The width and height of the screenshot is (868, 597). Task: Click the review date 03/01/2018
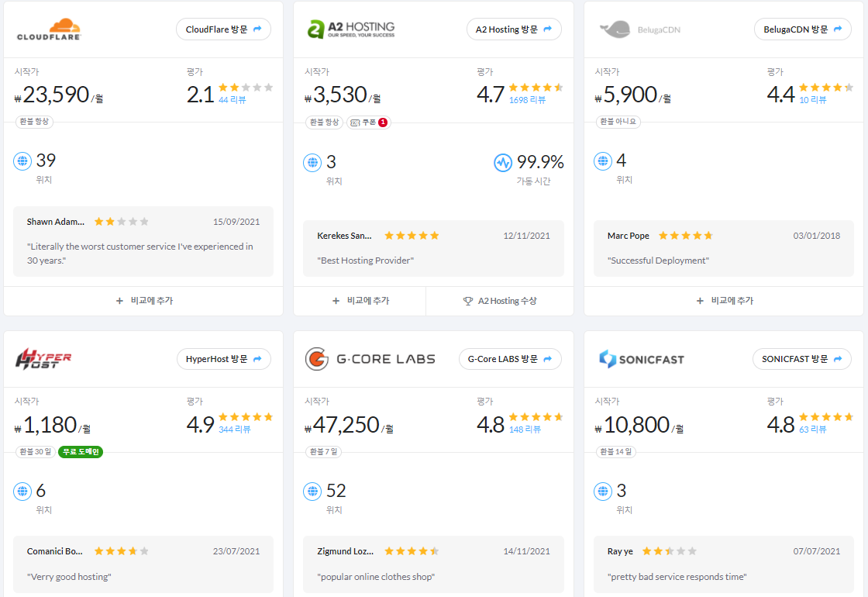[817, 236]
